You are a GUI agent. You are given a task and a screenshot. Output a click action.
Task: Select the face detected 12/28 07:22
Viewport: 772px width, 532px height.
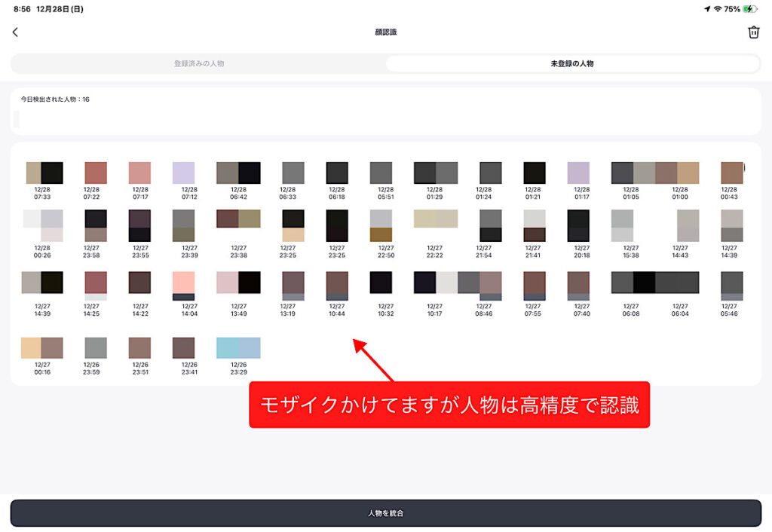pos(96,173)
